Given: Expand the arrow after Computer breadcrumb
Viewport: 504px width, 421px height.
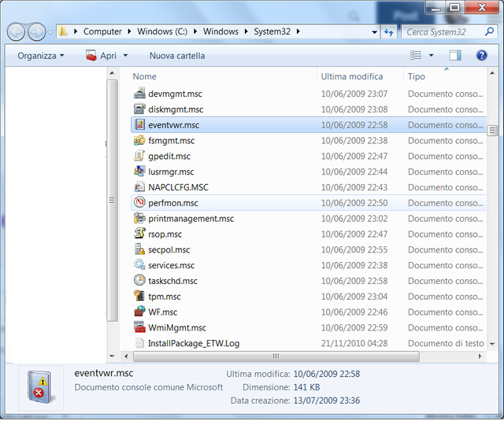Looking at the screenshot, I should [129, 31].
